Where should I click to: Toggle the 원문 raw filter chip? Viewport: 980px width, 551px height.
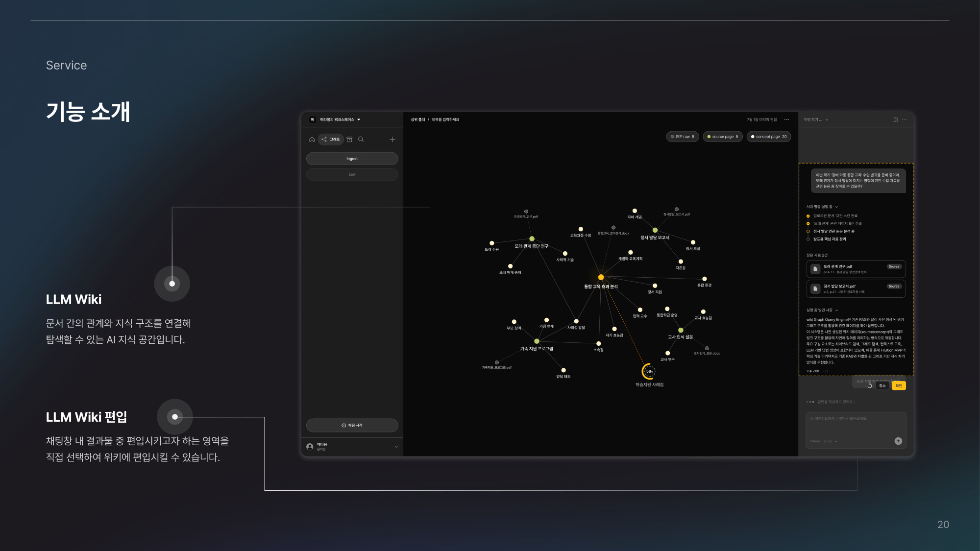tap(683, 137)
